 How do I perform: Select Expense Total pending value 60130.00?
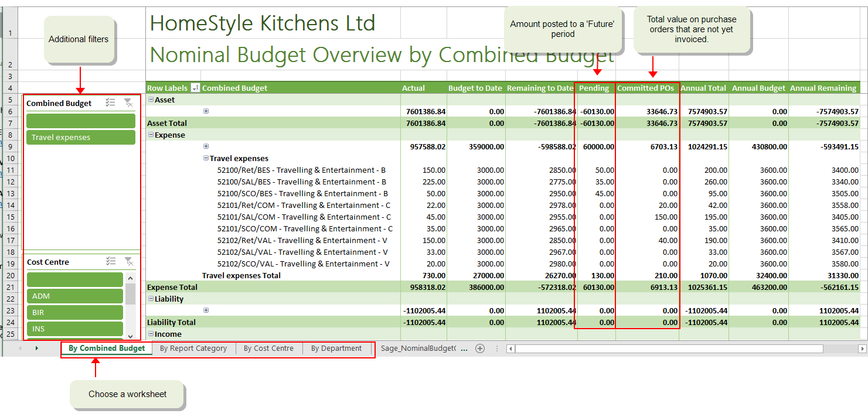[597, 287]
